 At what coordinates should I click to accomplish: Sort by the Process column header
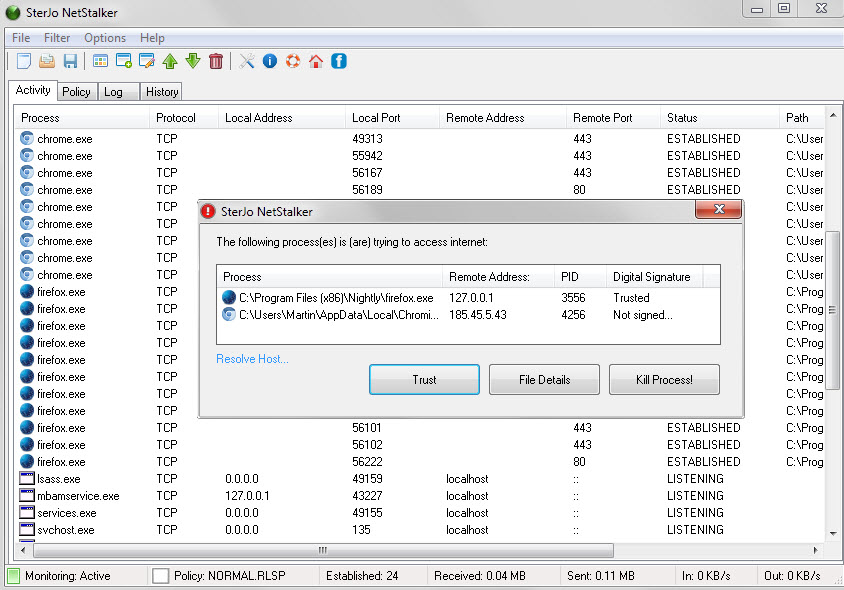tap(81, 118)
